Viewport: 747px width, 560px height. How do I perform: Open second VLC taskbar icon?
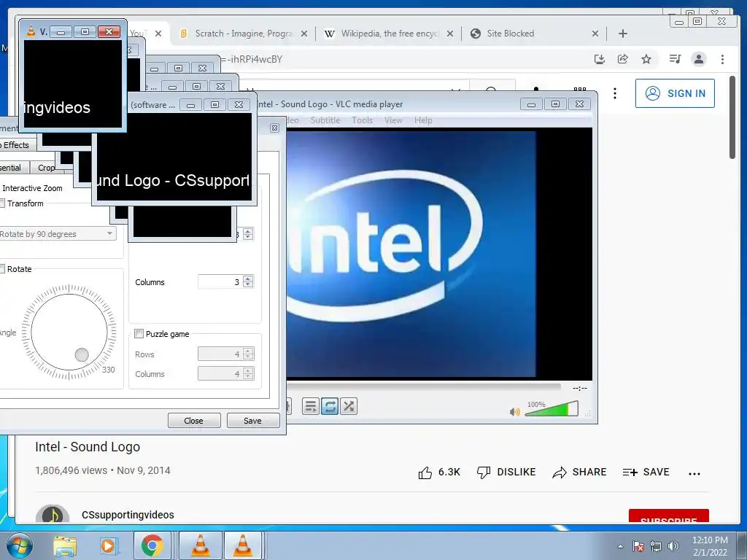(242, 545)
